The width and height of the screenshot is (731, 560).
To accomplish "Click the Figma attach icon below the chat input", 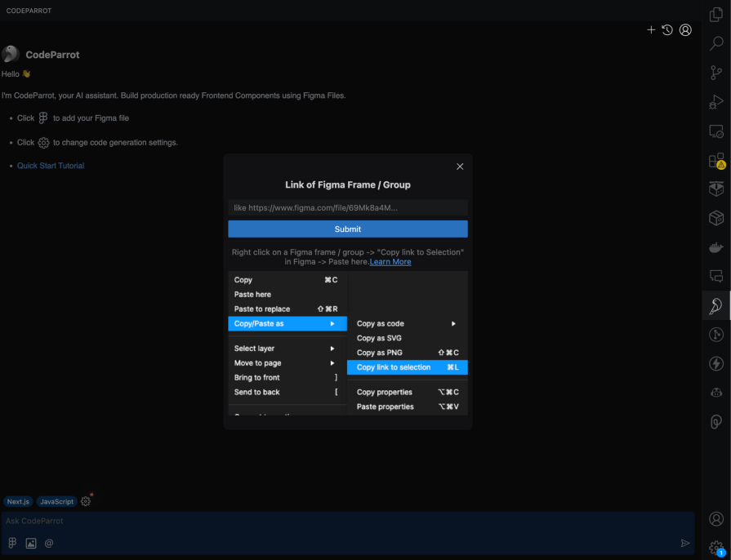I will pyautogui.click(x=11, y=543).
